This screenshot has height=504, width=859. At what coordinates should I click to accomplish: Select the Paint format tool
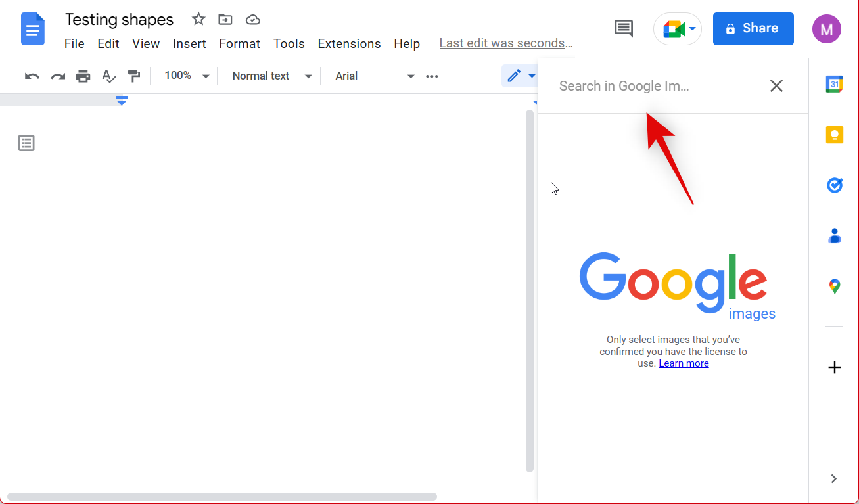(x=134, y=76)
